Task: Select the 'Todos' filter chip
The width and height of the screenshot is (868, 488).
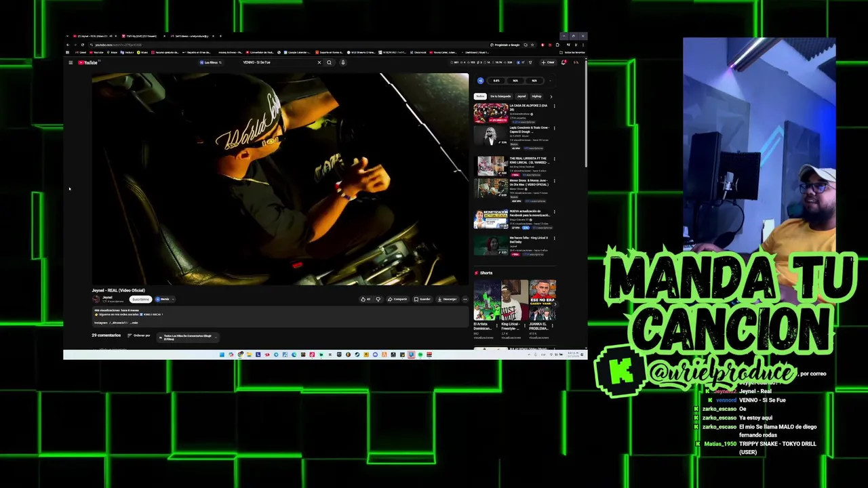Action: pyautogui.click(x=480, y=96)
